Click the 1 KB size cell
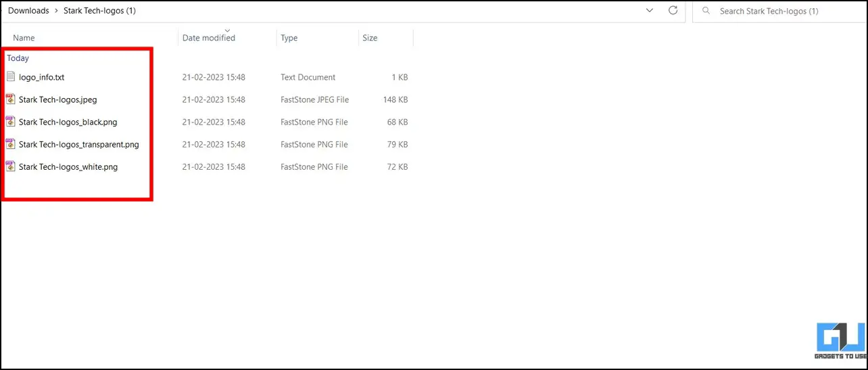The width and height of the screenshot is (868, 370). coord(400,77)
